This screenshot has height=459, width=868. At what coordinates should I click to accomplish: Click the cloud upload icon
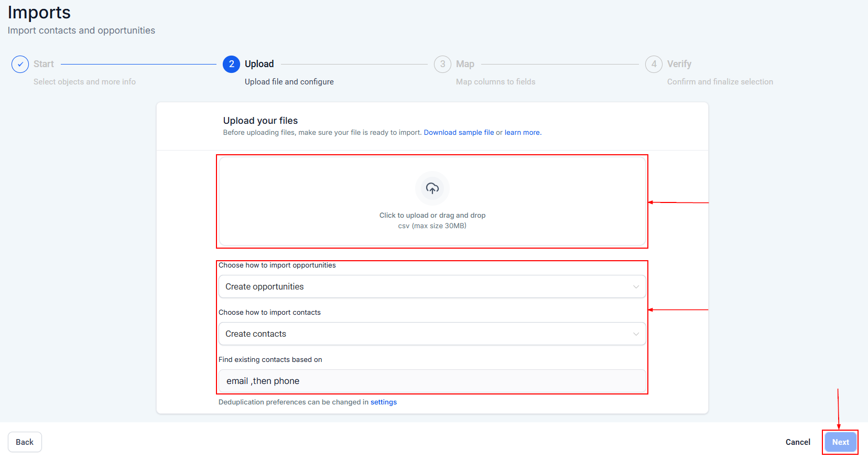pyautogui.click(x=432, y=188)
